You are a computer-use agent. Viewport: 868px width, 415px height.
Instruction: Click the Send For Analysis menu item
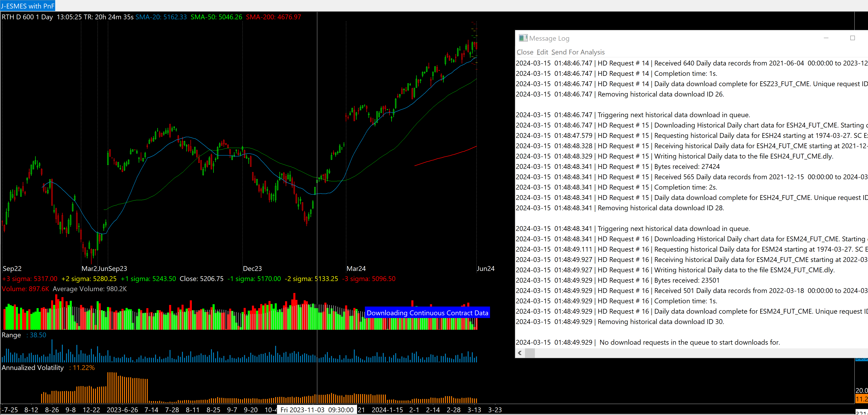[578, 52]
